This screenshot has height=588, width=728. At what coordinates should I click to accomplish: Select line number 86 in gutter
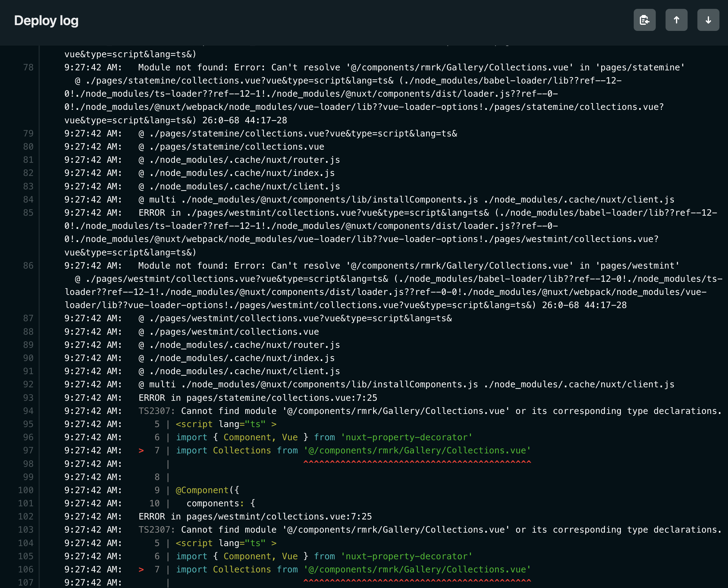[x=28, y=266]
